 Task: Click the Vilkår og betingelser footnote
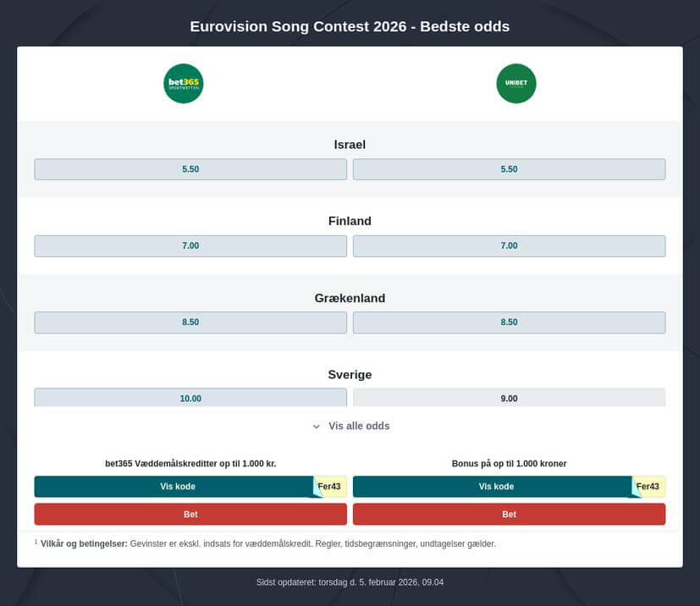[x=84, y=544]
